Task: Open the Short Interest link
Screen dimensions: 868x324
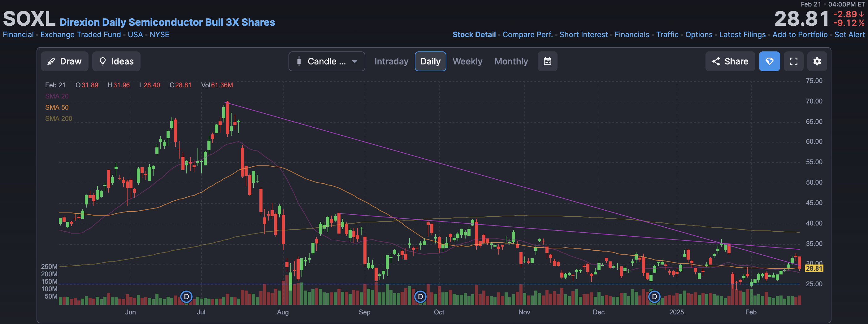Action: 584,34
